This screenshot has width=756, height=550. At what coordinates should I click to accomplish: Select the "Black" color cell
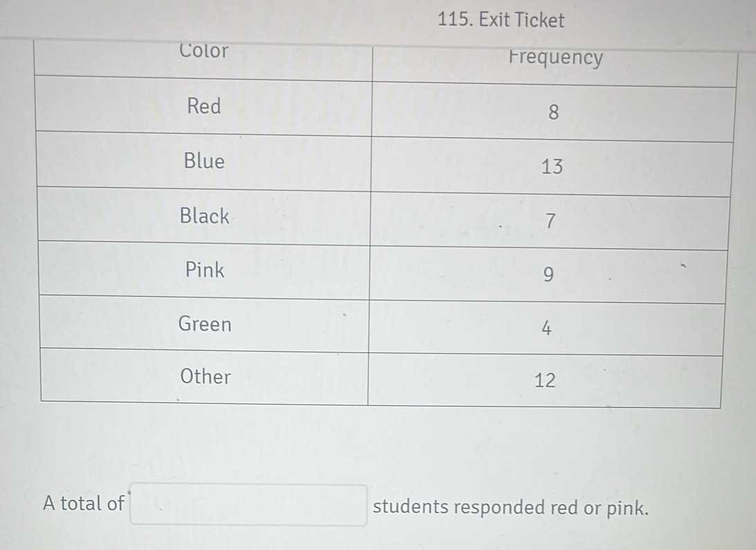coord(204,216)
